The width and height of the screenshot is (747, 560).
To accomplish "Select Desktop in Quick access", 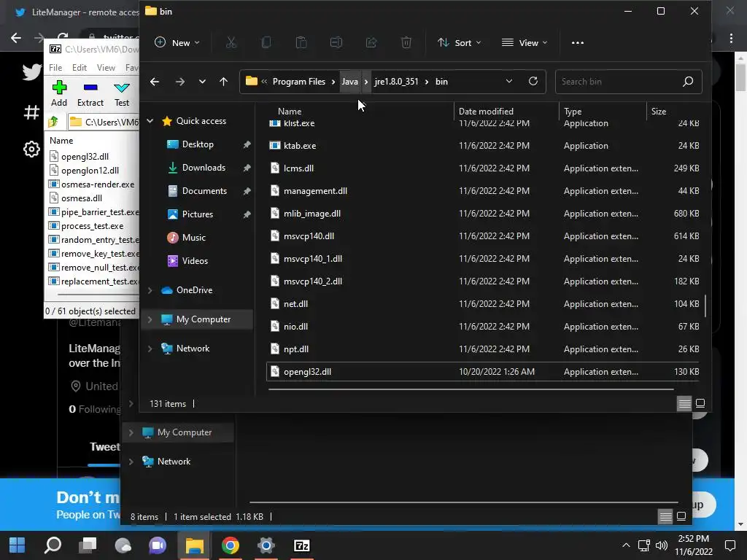I will point(198,144).
